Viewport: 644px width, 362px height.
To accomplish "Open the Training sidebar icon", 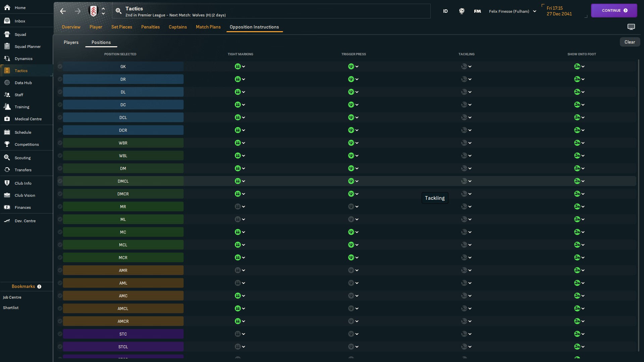I will click(7, 107).
